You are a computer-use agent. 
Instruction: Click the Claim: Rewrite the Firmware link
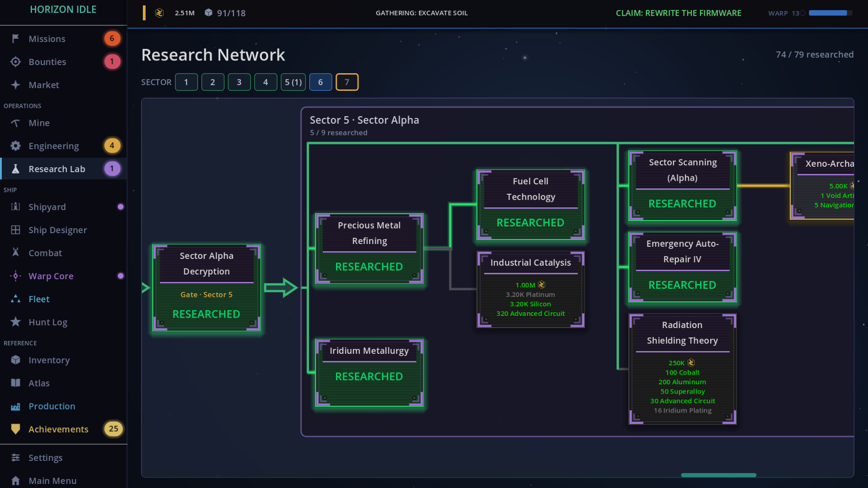click(678, 13)
